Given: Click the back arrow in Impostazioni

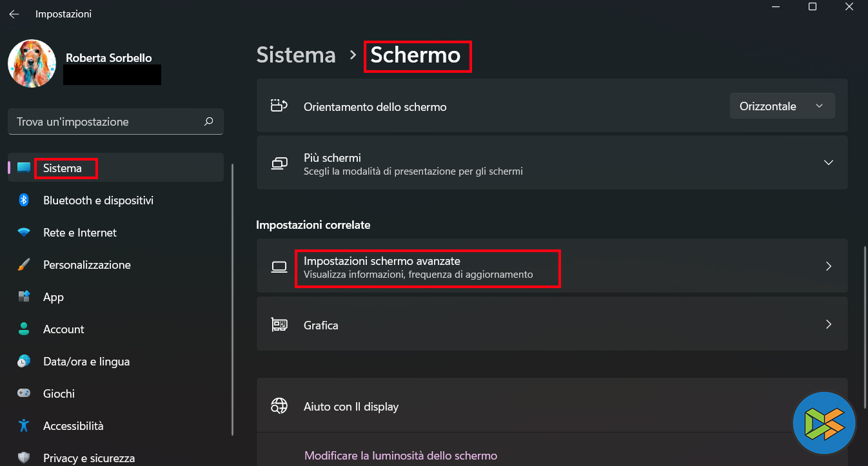Looking at the screenshot, I should coord(14,14).
